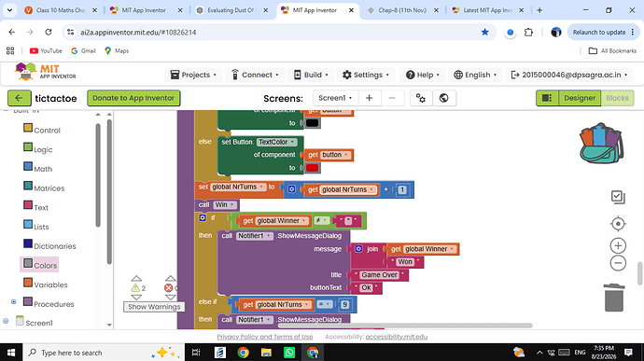The height and width of the screenshot is (361, 644).
Task: Remove screen with the minus button
Action: (392, 98)
